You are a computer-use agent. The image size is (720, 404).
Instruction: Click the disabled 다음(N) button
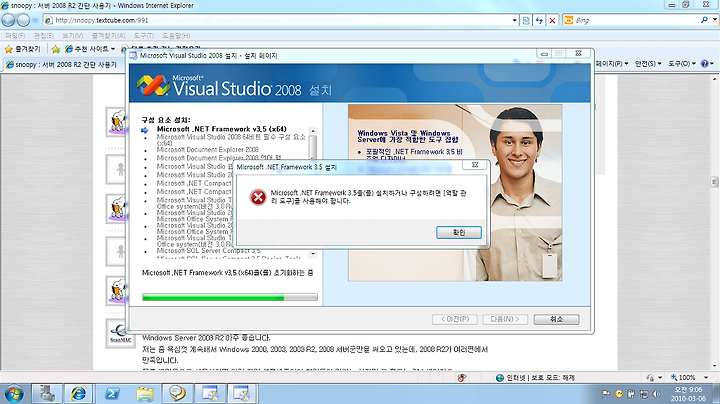pyautogui.click(x=505, y=319)
